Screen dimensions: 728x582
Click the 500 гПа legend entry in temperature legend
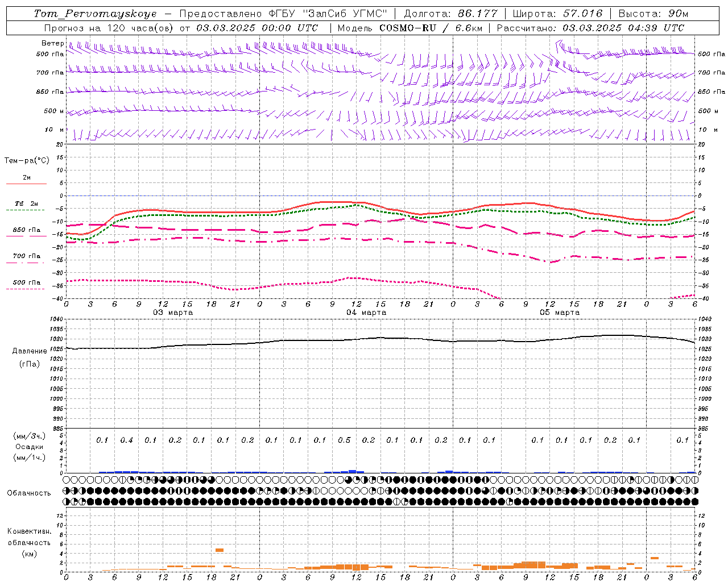pos(27,282)
